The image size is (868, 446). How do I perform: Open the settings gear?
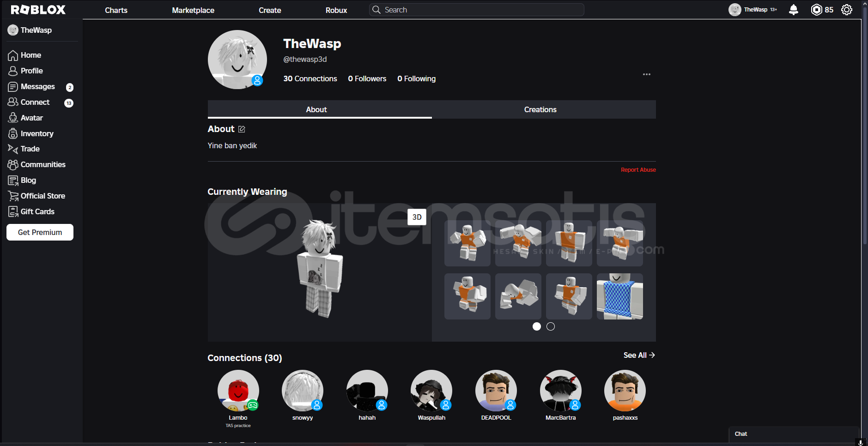tap(847, 10)
